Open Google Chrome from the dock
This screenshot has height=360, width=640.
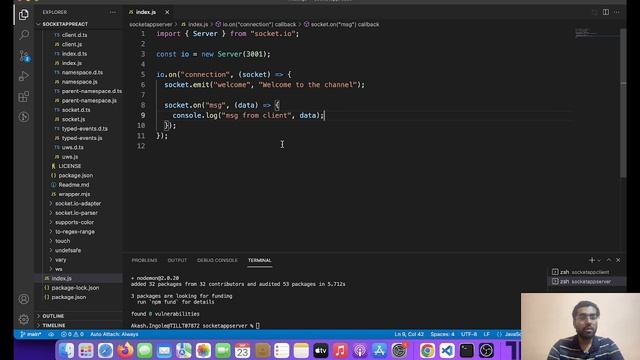click(x=427, y=350)
